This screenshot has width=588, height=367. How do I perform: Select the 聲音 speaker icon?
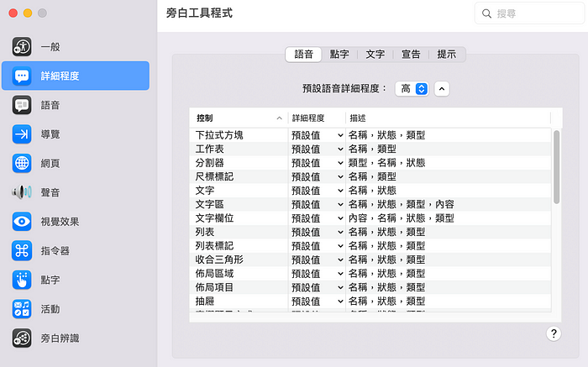click(22, 192)
